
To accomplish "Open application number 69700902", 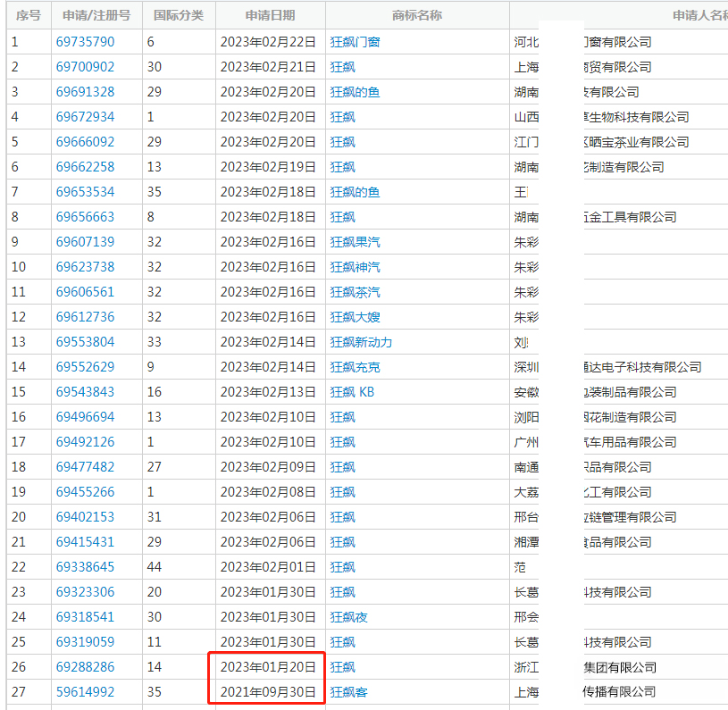I will pos(85,67).
